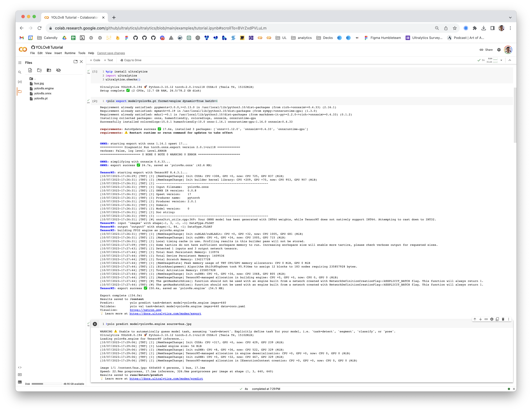Open the Tools menu
The image size is (532, 412).
point(82,53)
